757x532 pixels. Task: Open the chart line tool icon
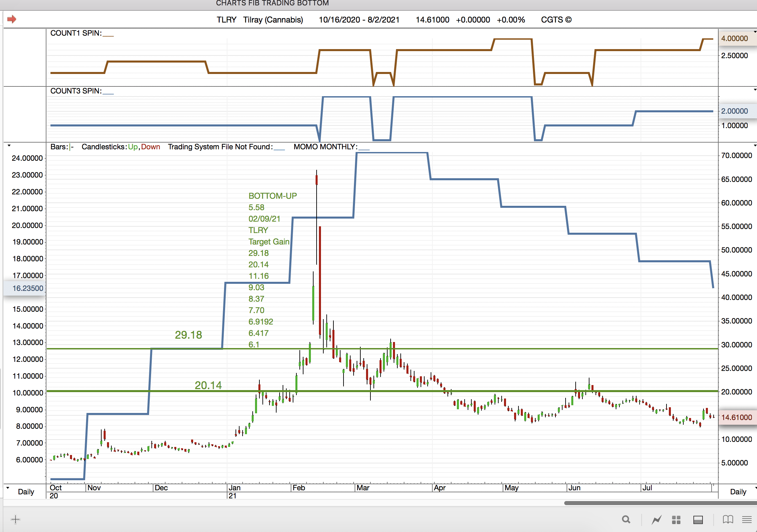point(656,520)
